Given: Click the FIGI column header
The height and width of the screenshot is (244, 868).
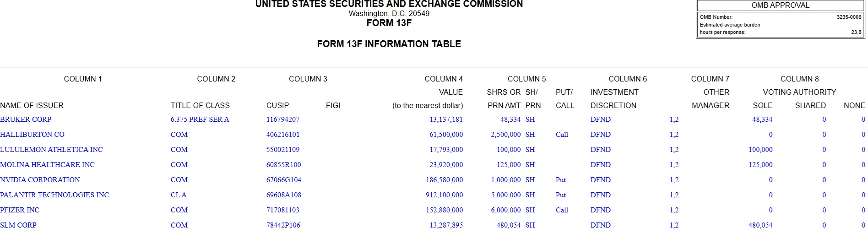Looking at the screenshot, I should pyautogui.click(x=333, y=105).
